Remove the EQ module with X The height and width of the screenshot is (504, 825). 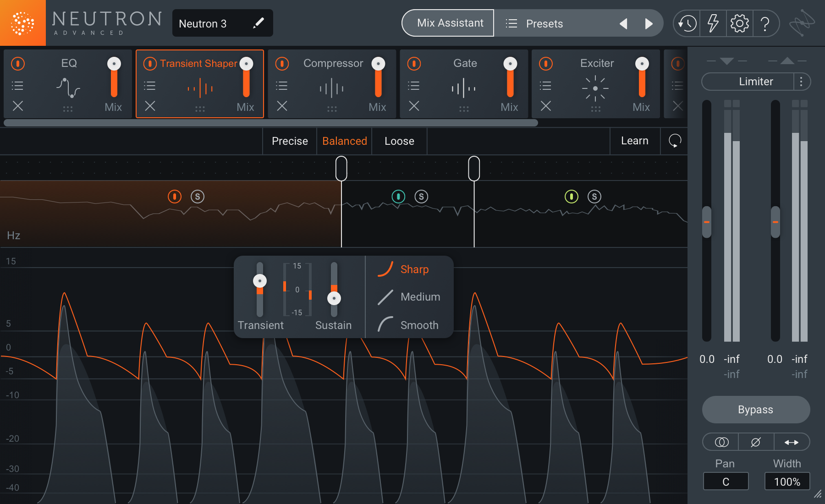(x=18, y=106)
